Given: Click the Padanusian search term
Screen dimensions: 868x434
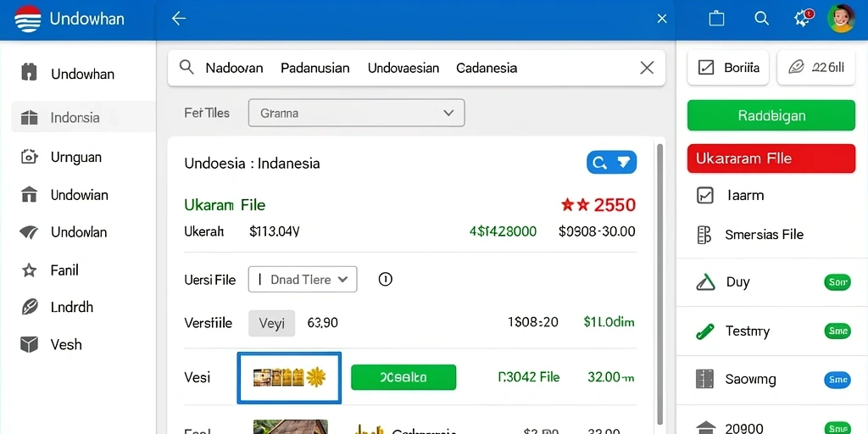Looking at the screenshot, I should coord(315,68).
